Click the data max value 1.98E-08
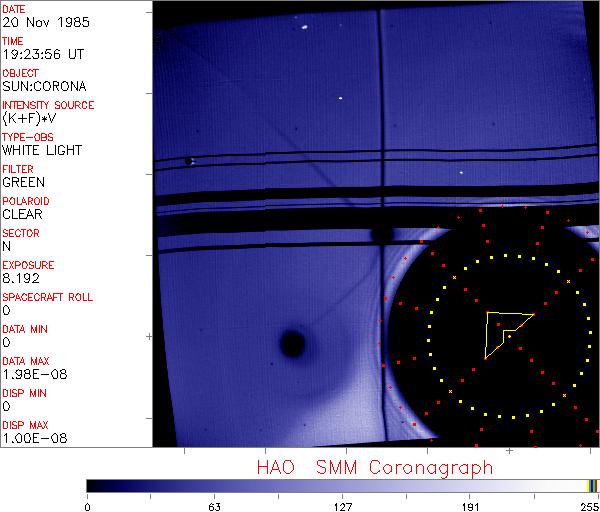Viewport: 600px width, 512px height. (30, 374)
